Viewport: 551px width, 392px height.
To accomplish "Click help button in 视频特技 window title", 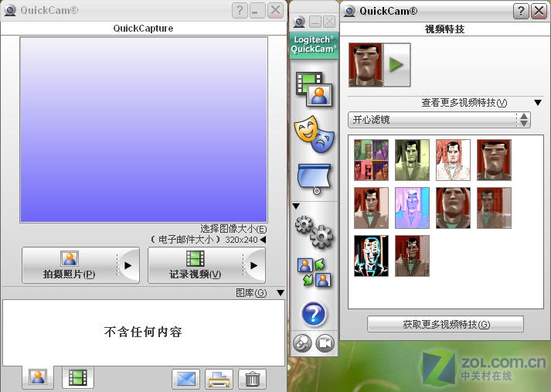I will (x=521, y=12).
